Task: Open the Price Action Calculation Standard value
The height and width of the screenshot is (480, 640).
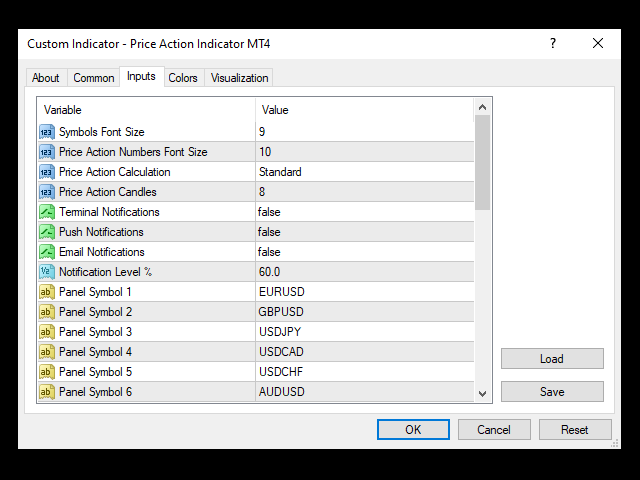Action: (280, 172)
